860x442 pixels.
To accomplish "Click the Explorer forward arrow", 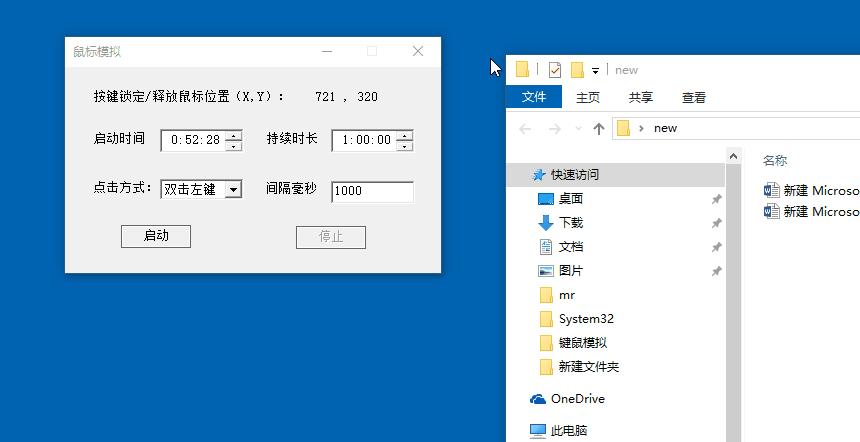I will point(555,129).
